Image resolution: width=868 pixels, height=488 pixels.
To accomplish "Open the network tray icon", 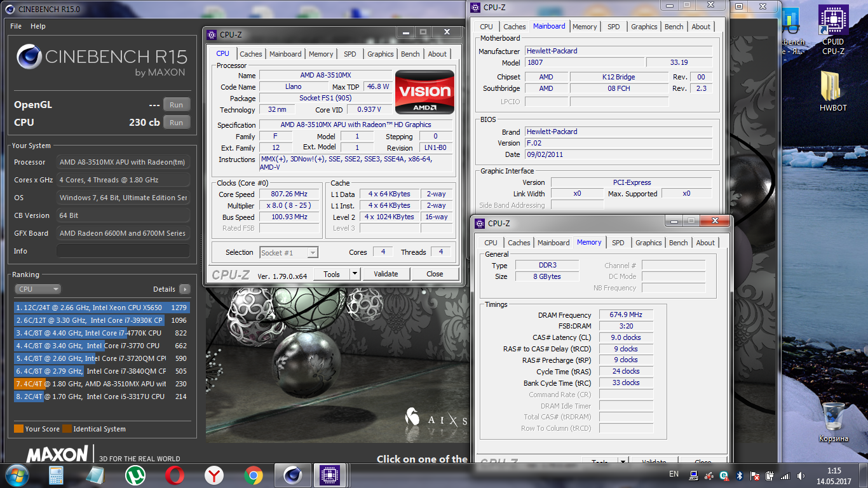I will click(x=693, y=475).
